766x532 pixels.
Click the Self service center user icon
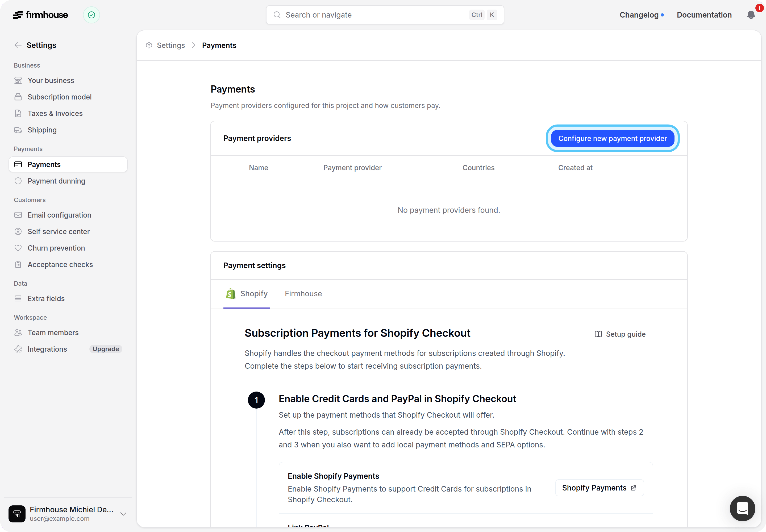[18, 232]
